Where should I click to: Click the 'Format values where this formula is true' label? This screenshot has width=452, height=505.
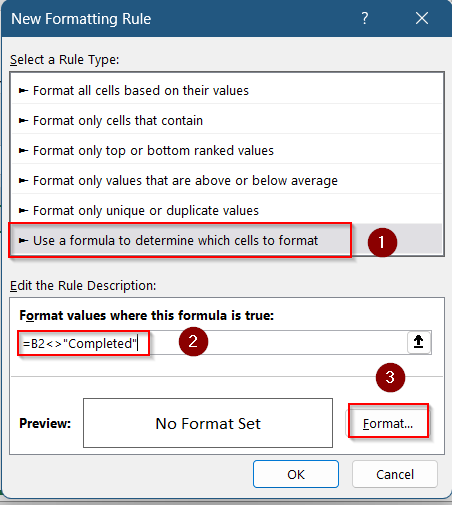click(147, 315)
